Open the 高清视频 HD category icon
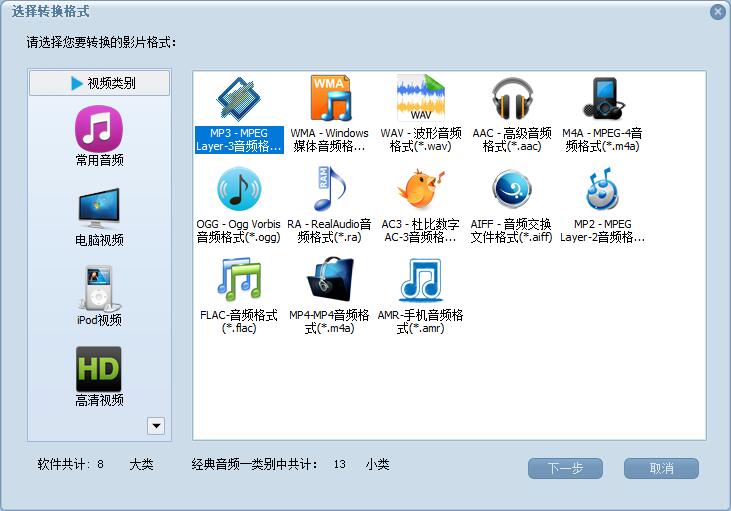The width and height of the screenshot is (731, 511). [99, 369]
